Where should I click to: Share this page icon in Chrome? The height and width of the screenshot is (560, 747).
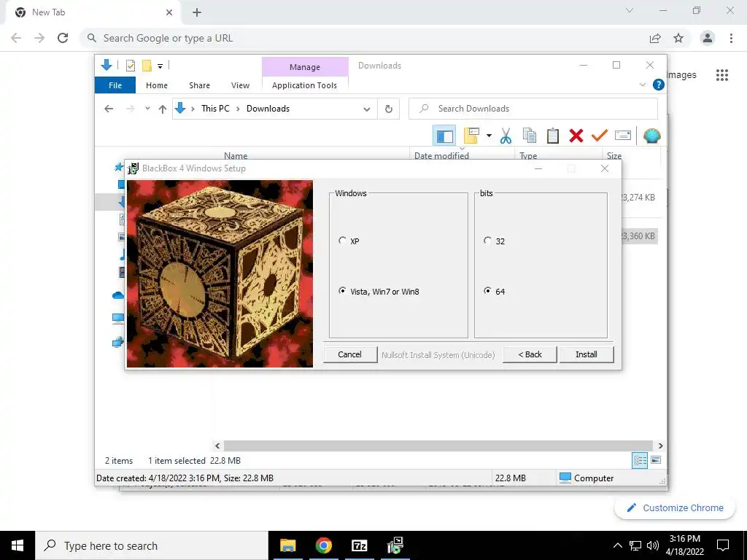pos(655,38)
